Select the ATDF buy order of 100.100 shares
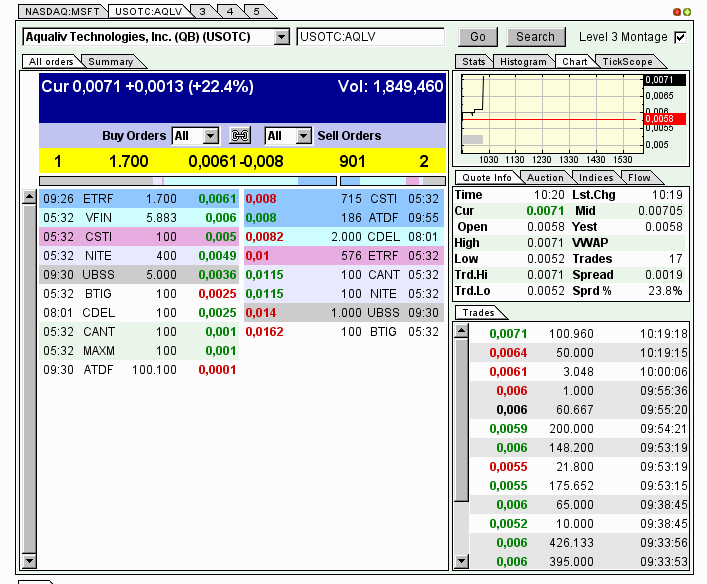707x584 pixels. (x=139, y=370)
